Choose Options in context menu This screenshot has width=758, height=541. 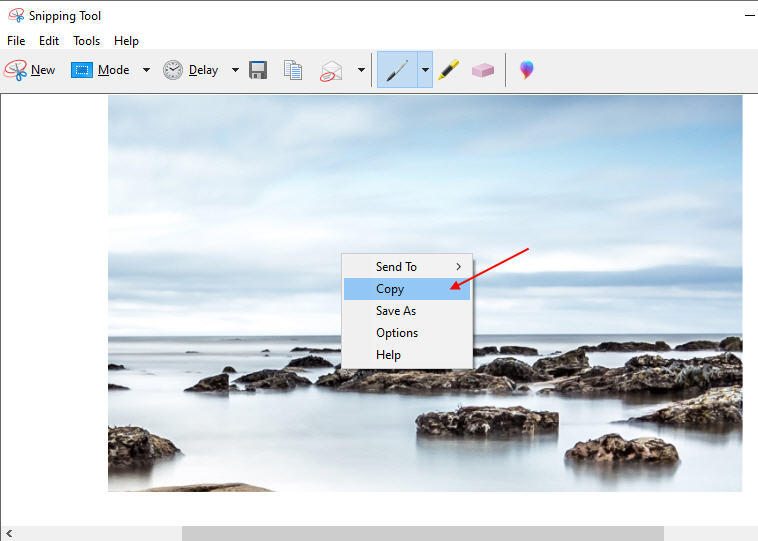(x=407, y=333)
